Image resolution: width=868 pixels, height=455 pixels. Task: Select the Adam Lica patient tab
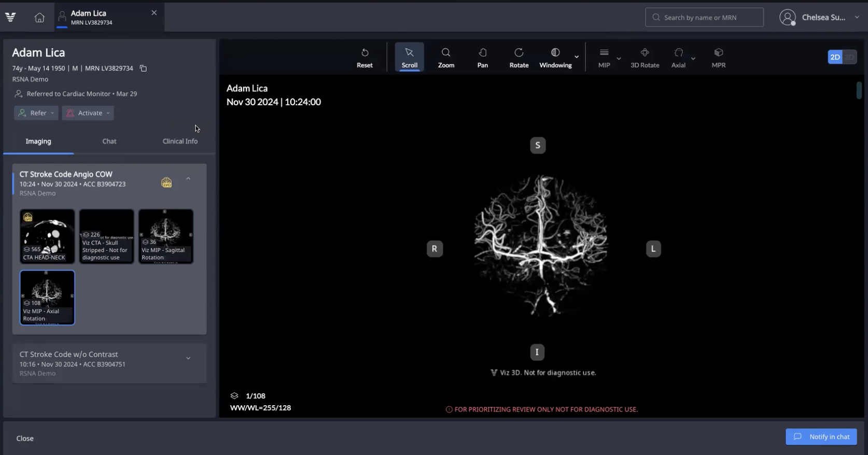tap(109, 17)
